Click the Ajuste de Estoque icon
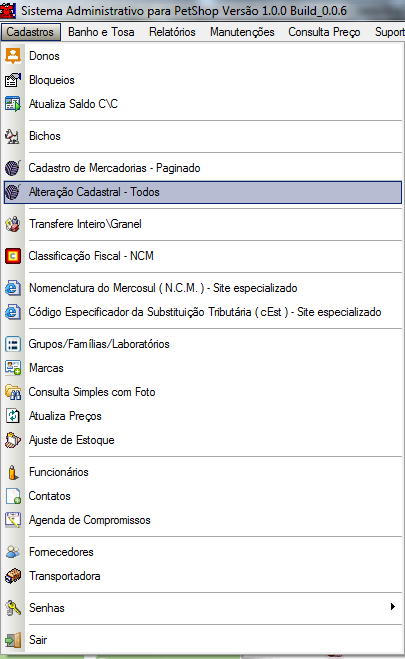Screen dimensions: 405x659 pyautogui.click(x=13, y=440)
